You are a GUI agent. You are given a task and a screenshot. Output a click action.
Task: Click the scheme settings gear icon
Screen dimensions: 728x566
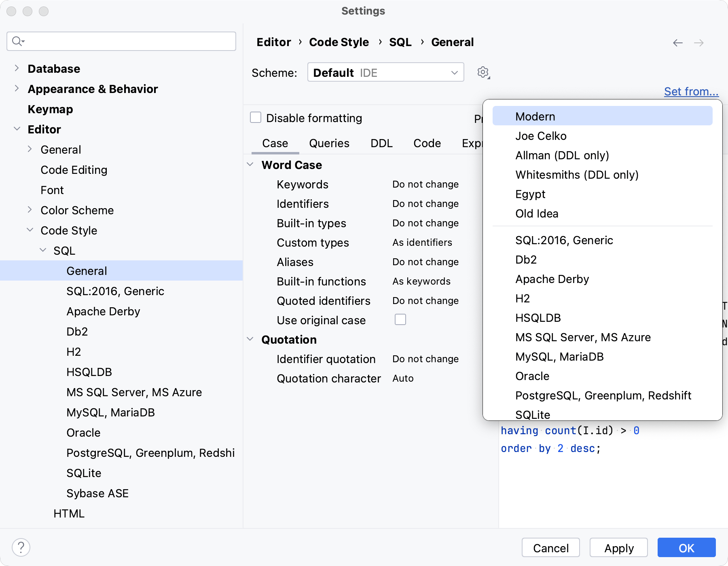coord(483,73)
